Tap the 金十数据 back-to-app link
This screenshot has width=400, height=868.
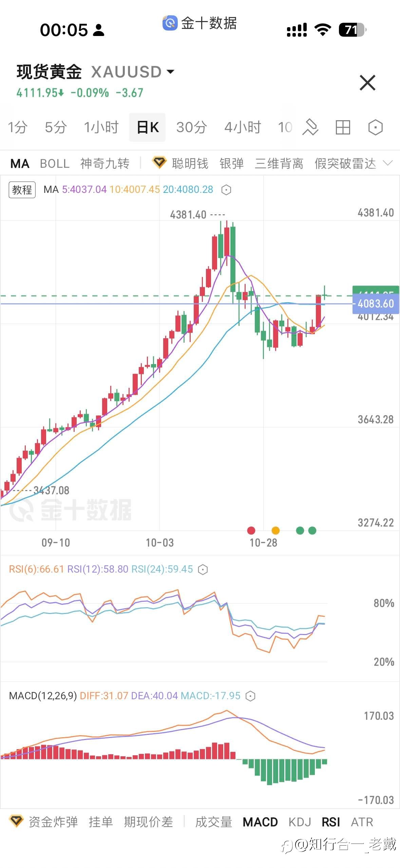(199, 23)
